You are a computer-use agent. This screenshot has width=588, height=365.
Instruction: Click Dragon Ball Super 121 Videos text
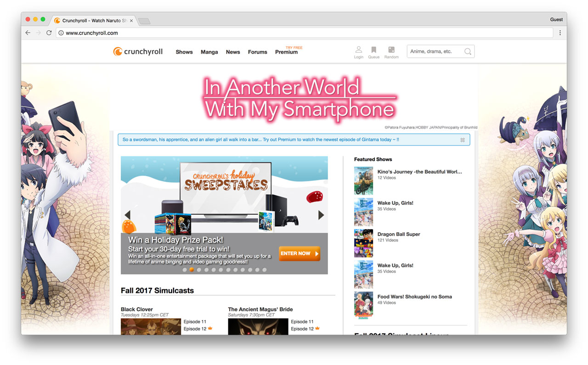click(x=388, y=240)
